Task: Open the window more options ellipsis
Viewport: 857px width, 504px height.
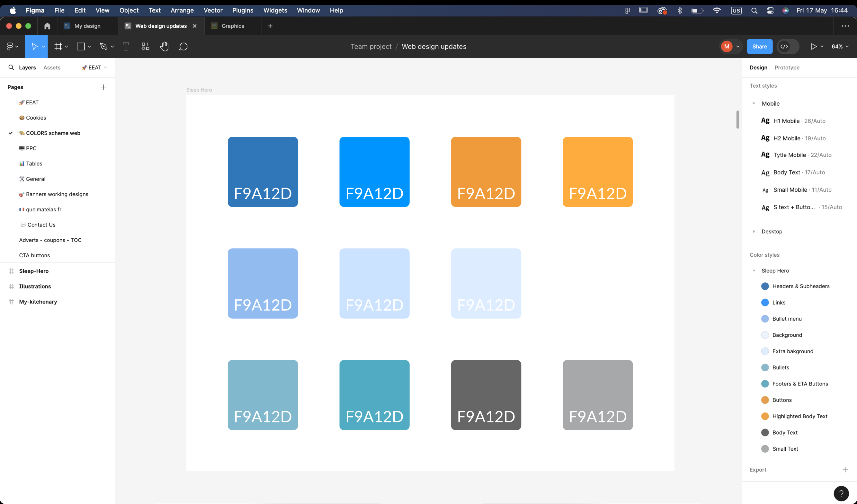Action: click(845, 26)
